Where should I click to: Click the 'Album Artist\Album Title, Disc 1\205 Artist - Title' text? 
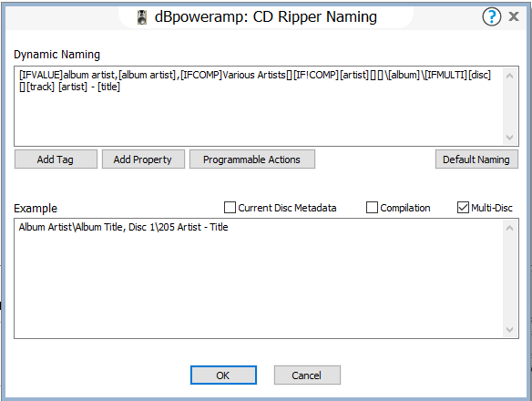[x=124, y=227]
